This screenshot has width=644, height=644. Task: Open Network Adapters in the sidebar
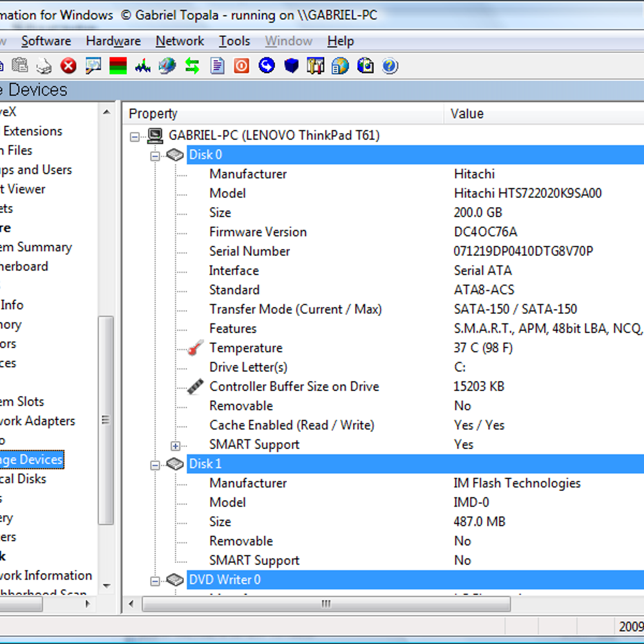pos(37,421)
